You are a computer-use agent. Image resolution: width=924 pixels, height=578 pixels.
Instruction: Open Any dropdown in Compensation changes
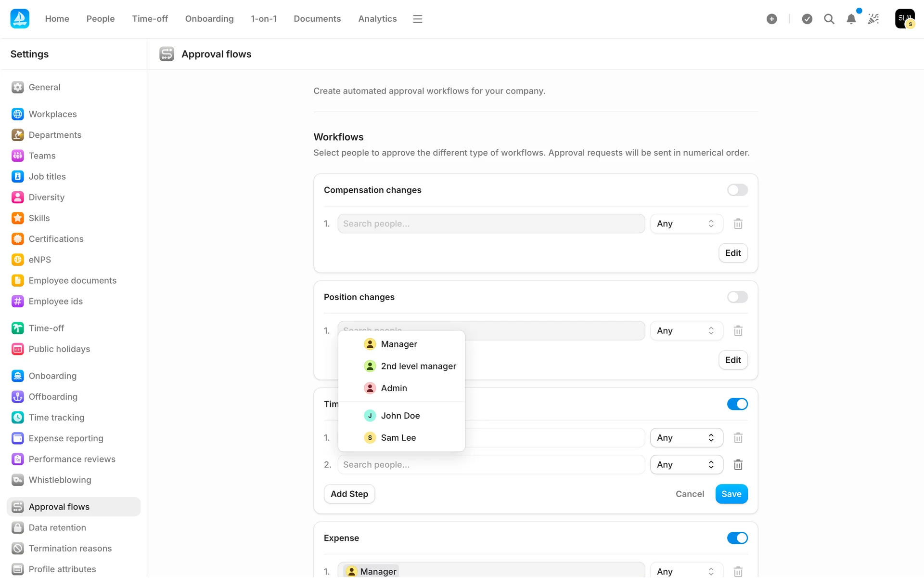pyautogui.click(x=686, y=224)
